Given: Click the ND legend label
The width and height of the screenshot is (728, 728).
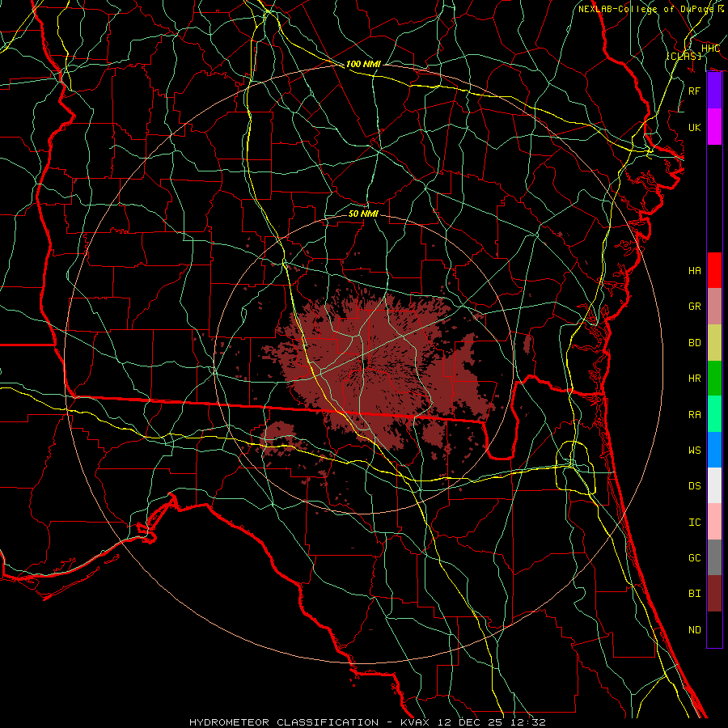Looking at the screenshot, I should pyautogui.click(x=695, y=629).
